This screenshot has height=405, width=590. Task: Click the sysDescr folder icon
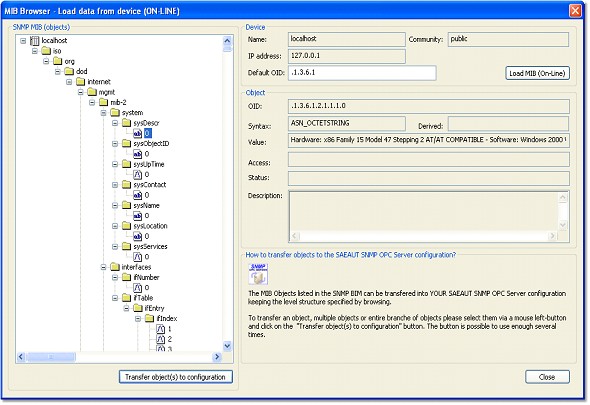(x=126, y=123)
